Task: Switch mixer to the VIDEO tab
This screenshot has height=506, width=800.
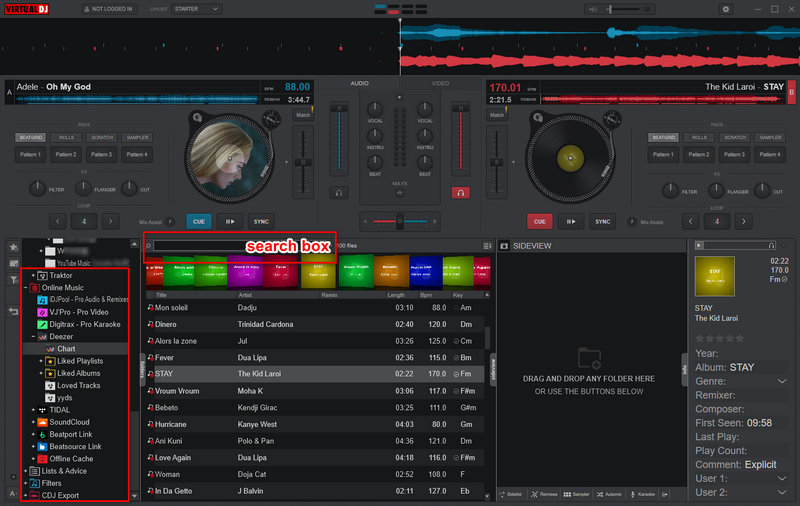Action: (440, 83)
